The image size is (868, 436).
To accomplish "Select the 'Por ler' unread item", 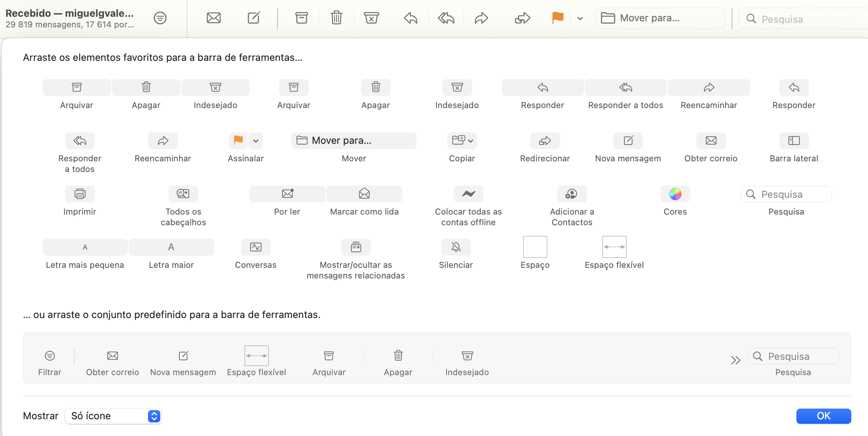I will coord(287,194).
